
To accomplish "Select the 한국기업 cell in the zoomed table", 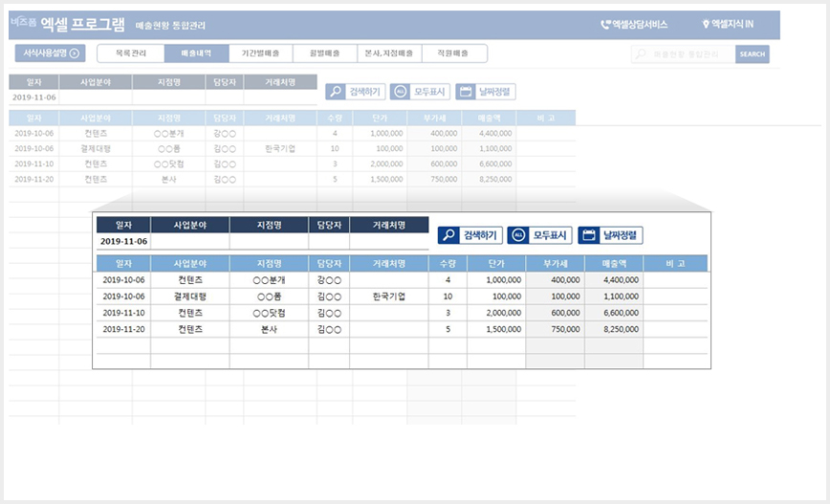I will 389,296.
